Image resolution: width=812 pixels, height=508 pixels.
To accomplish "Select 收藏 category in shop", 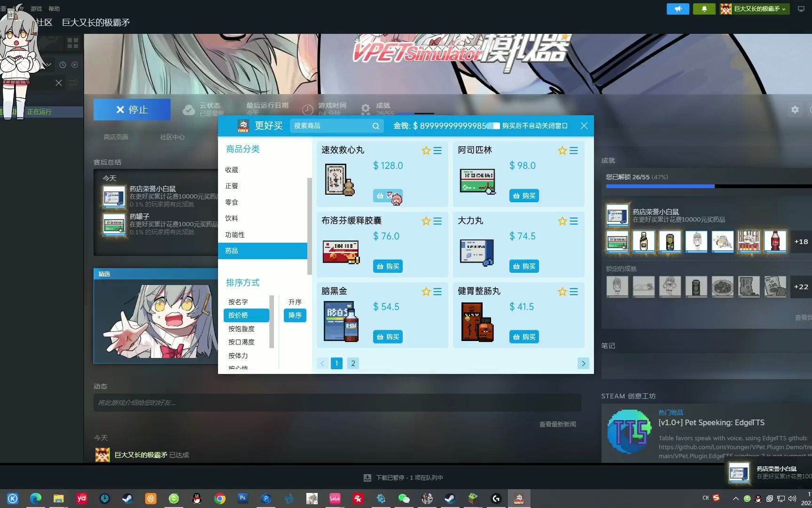I will 263,170.
